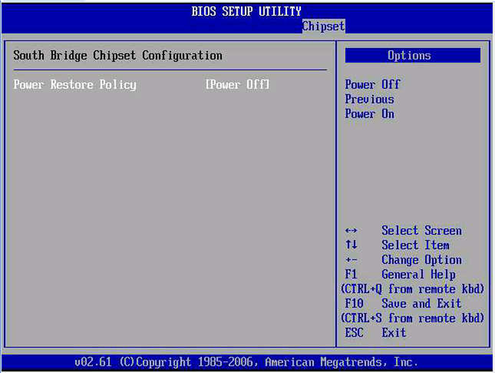Click the Options panel header
This screenshot has height=373, width=495.
point(413,55)
